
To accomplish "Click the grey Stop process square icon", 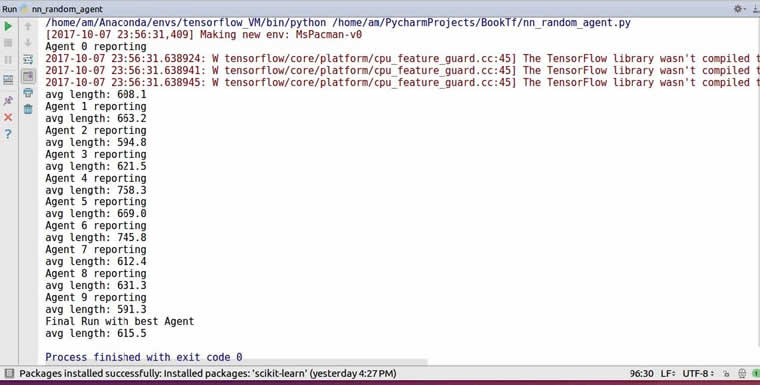I will (8, 43).
